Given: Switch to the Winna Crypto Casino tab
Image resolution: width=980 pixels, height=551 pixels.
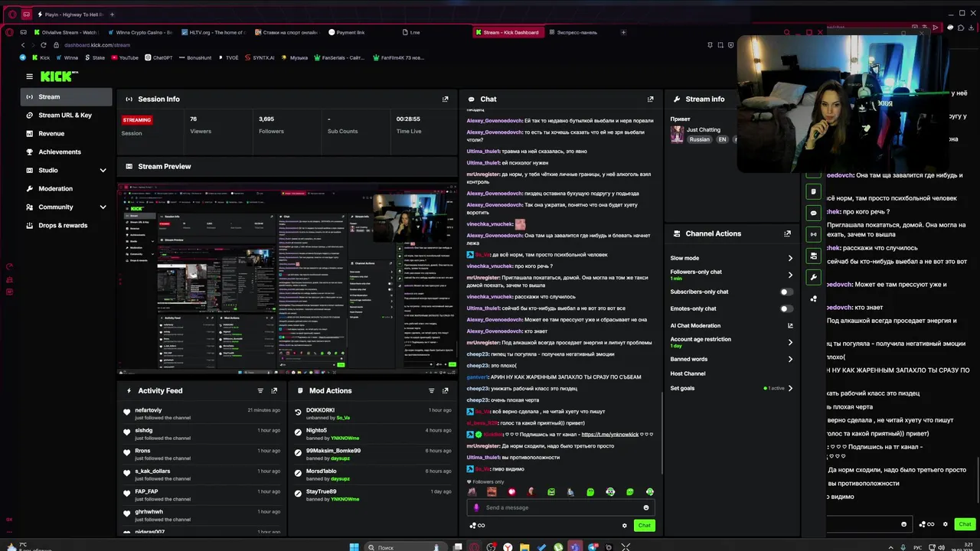Looking at the screenshot, I should (139, 32).
